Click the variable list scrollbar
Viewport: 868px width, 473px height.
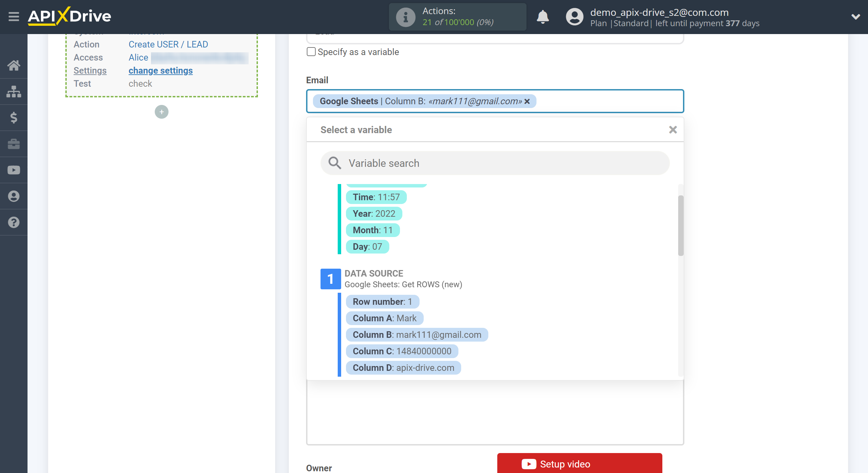coord(681,226)
